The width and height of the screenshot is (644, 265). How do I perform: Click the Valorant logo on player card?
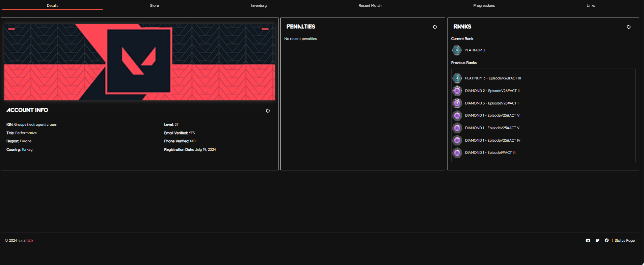(139, 61)
